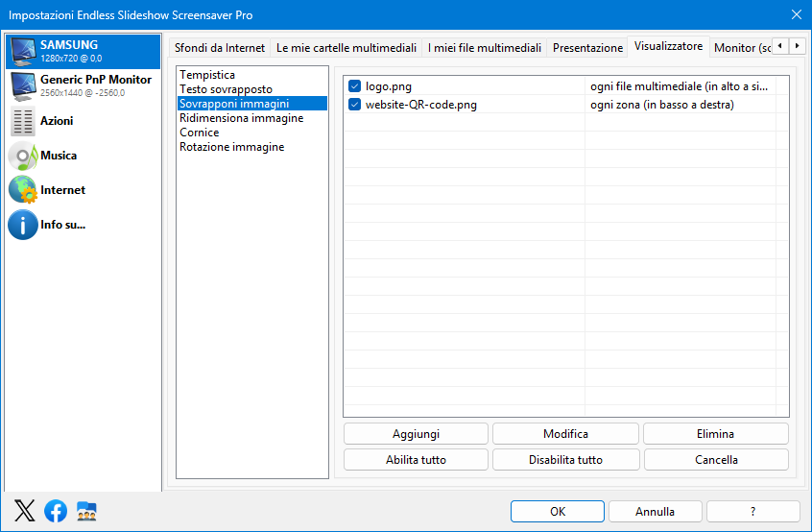Switch to Sfondi da Internet tab
This screenshot has width=812, height=532.
(x=220, y=48)
